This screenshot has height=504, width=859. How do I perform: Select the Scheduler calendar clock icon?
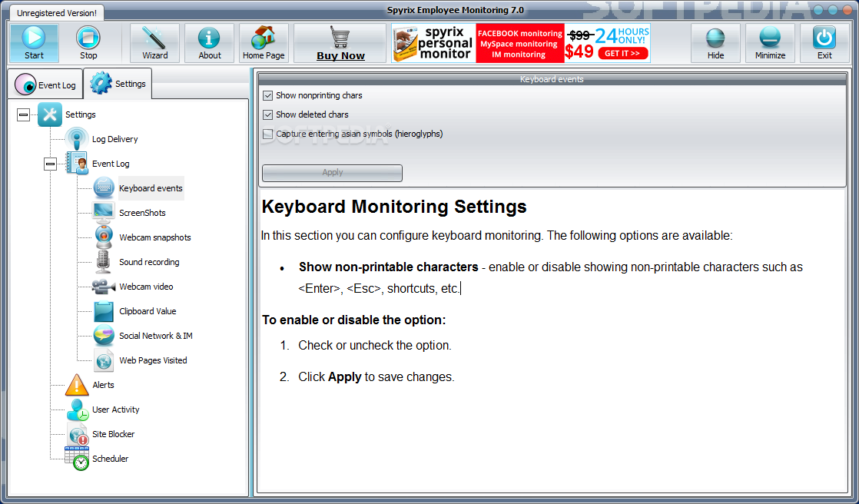coord(78,458)
